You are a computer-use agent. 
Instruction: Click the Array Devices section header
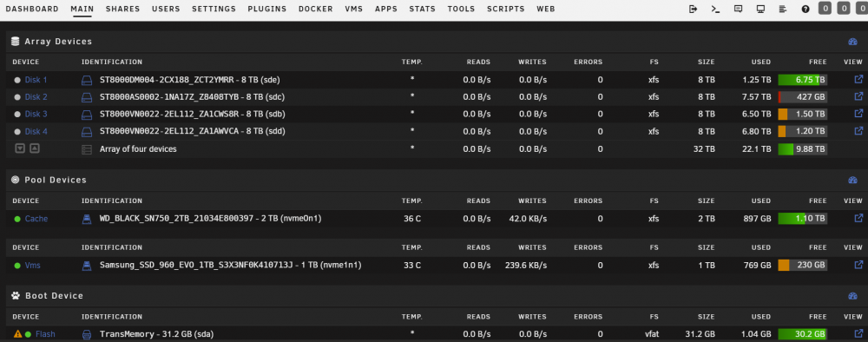coord(434,42)
